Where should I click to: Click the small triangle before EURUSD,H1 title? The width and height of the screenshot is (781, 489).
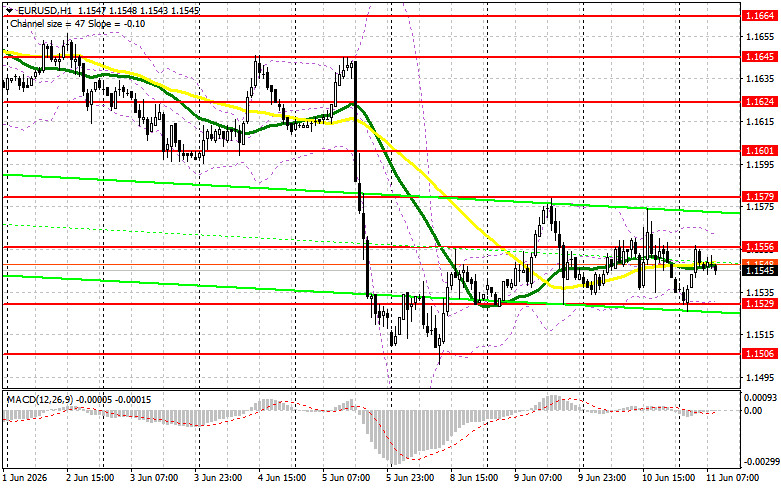(10, 10)
